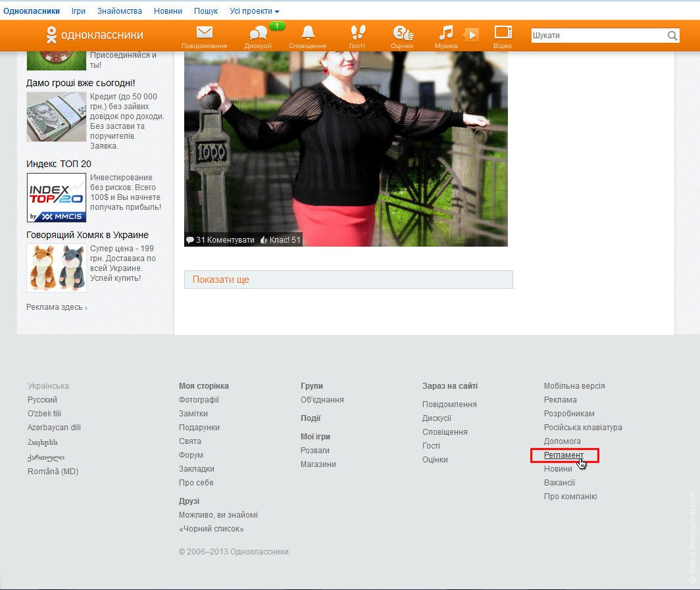Open the Відео icon in toolbar

tap(503, 33)
